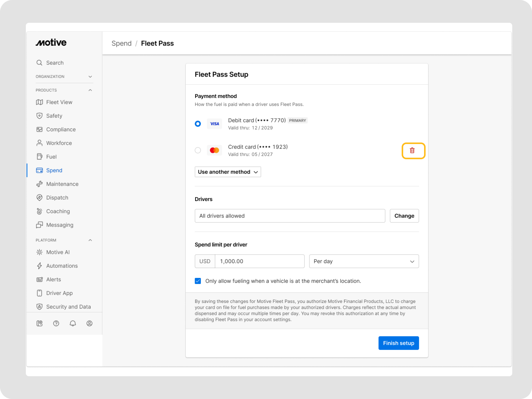Viewport: 532px width, 399px height.
Task: Open the Compliance page
Action: coord(56,129)
